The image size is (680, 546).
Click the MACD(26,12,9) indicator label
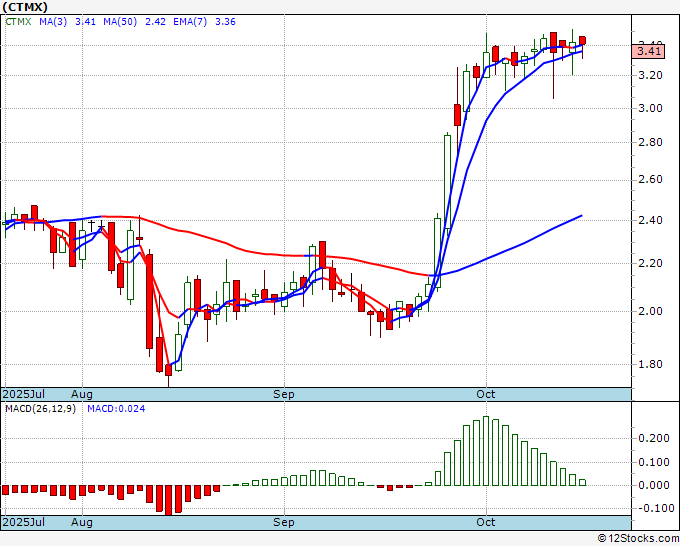[40, 409]
